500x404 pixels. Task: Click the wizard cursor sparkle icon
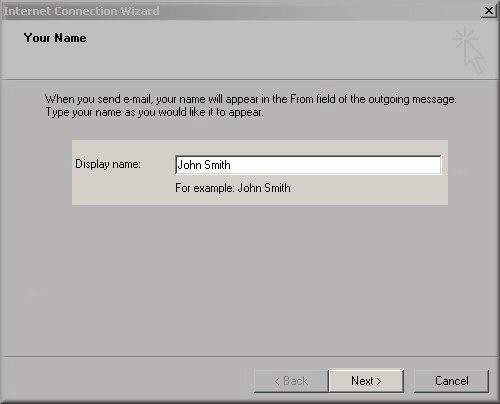pyautogui.click(x=469, y=50)
